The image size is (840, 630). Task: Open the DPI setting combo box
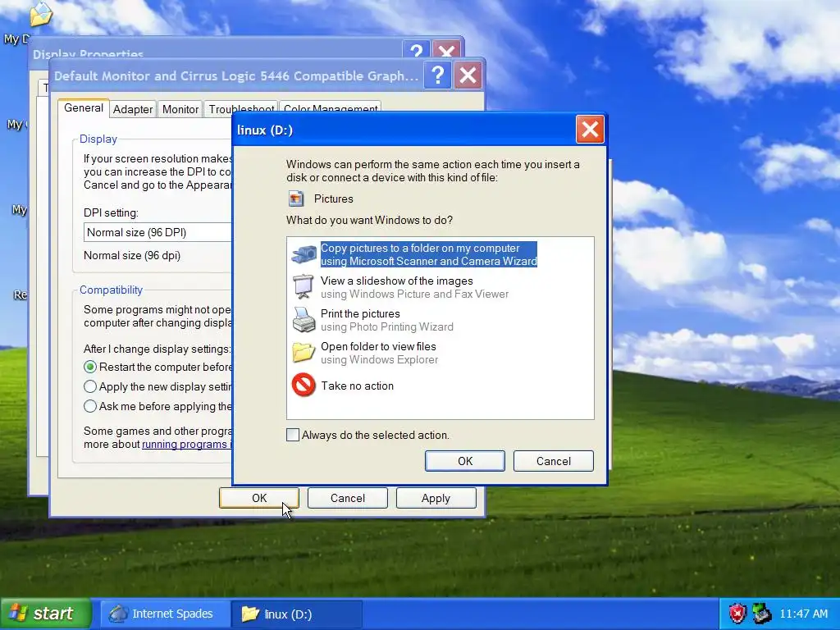(x=157, y=232)
